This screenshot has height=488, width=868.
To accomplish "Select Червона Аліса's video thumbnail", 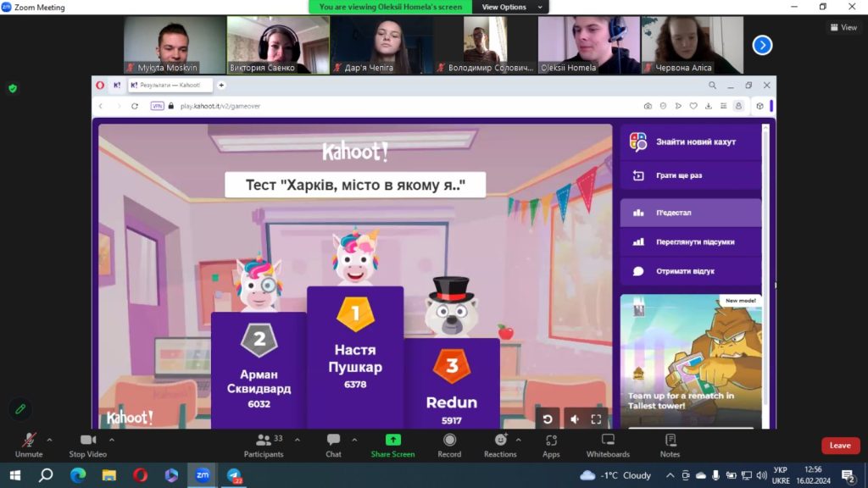I will pos(692,45).
